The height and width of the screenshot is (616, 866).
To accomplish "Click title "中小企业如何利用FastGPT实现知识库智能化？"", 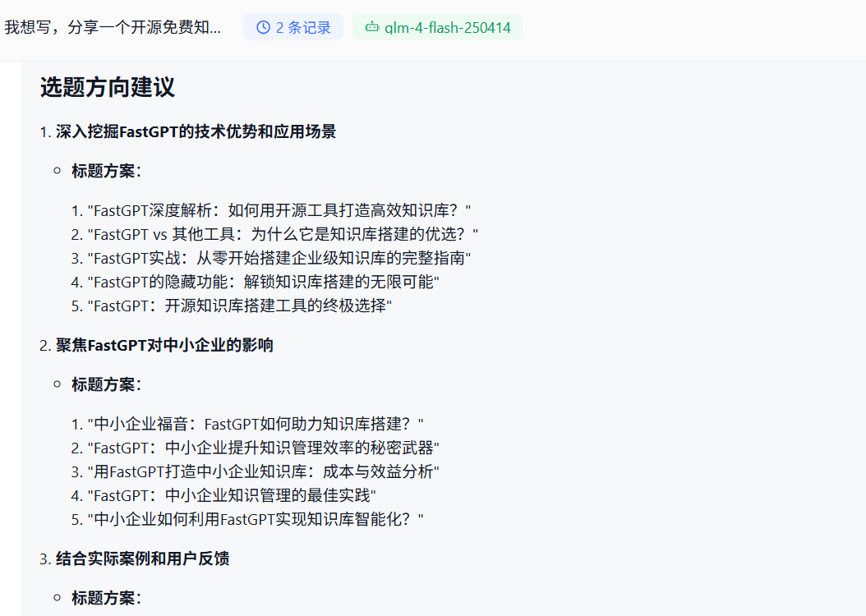I will (x=256, y=519).
